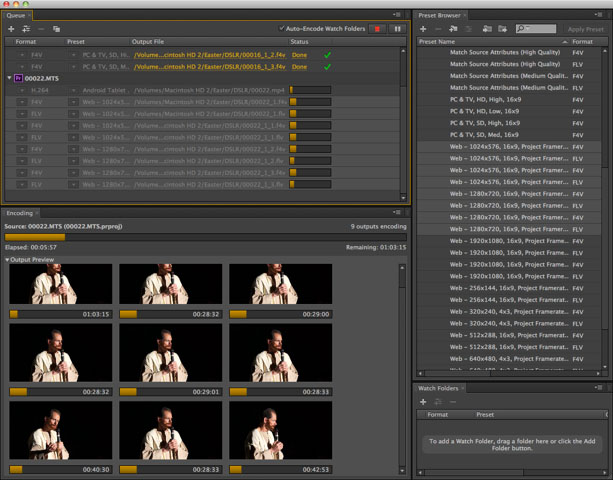Select the first output preview thumbnail
The width and height of the screenshot is (613, 480).
point(60,285)
